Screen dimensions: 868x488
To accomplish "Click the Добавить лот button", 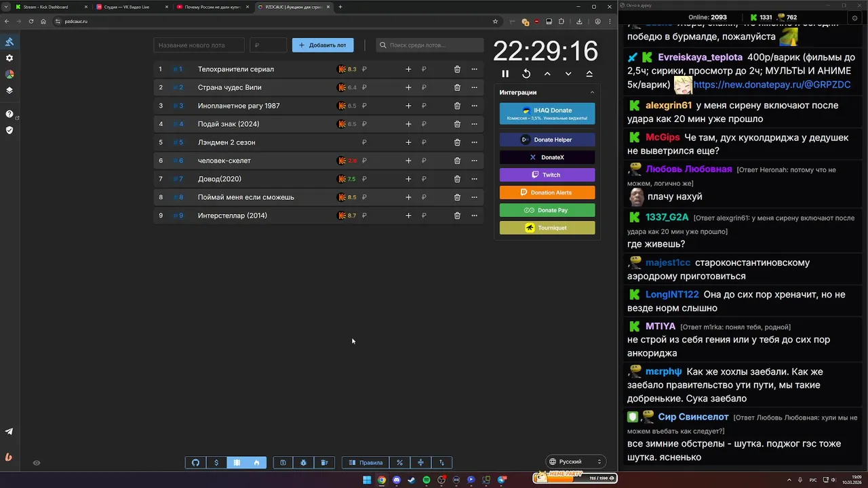I will pos(323,45).
